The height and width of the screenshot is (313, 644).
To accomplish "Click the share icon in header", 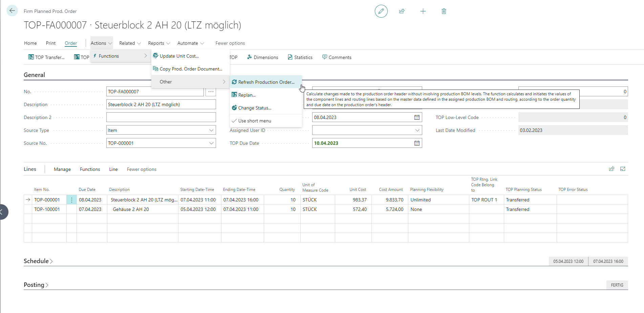I will (402, 11).
